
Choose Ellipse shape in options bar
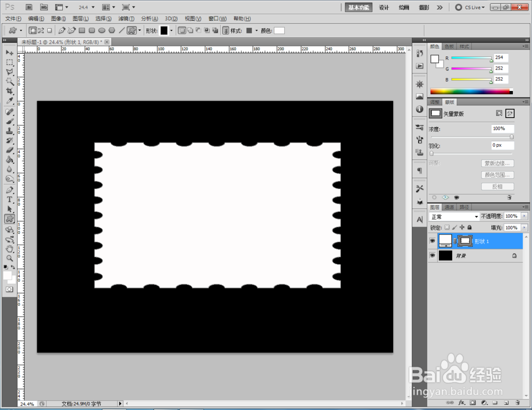click(x=102, y=30)
